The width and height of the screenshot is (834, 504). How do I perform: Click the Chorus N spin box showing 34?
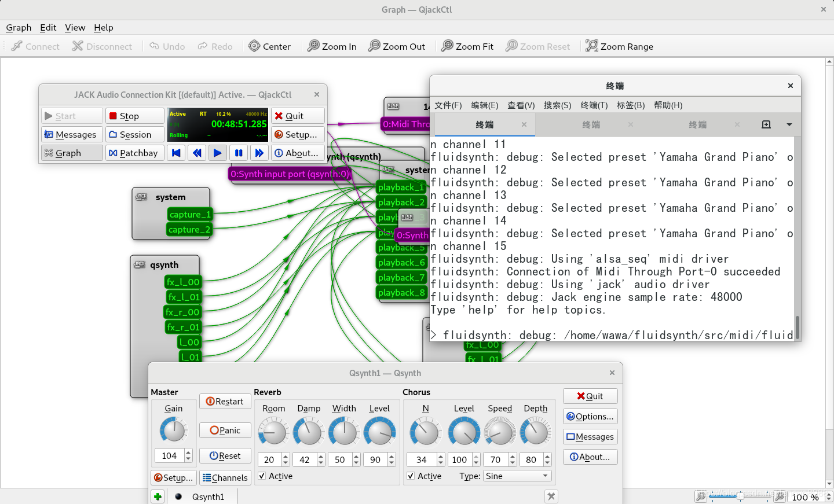426,459
